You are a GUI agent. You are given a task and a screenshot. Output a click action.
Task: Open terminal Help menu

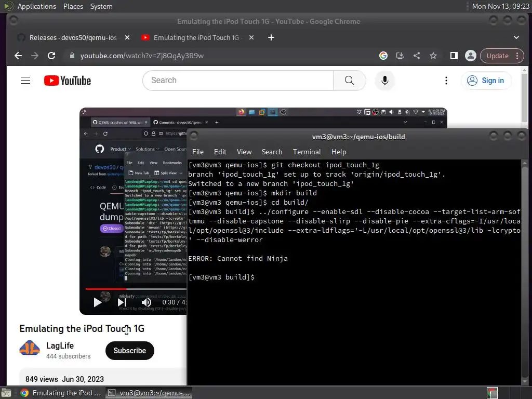(x=339, y=152)
